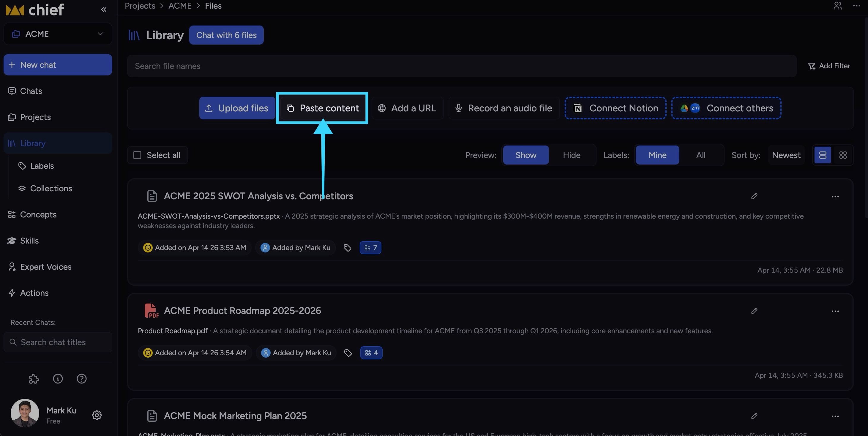Click the Files breadcrumb

(x=213, y=6)
